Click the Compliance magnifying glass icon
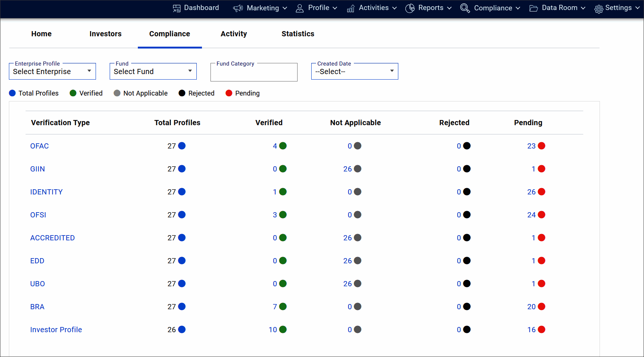 [x=464, y=8]
